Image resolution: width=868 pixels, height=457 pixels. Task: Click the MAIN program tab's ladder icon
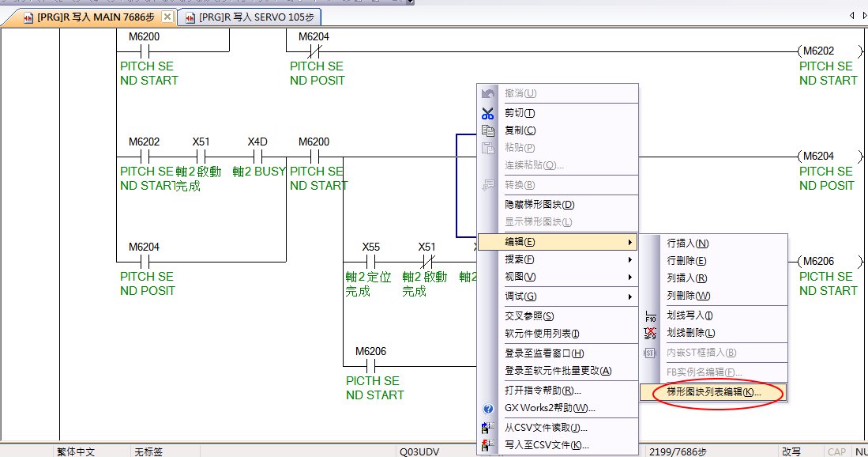pyautogui.click(x=27, y=17)
